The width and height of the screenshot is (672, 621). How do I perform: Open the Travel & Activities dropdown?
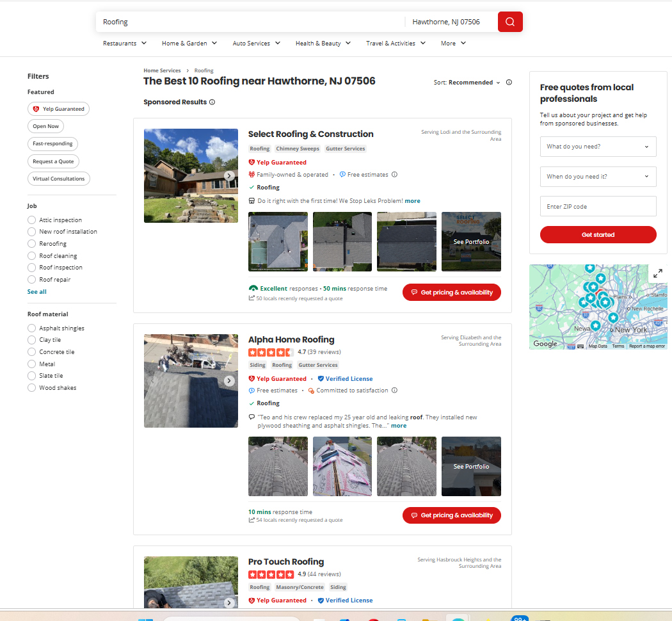tap(396, 44)
